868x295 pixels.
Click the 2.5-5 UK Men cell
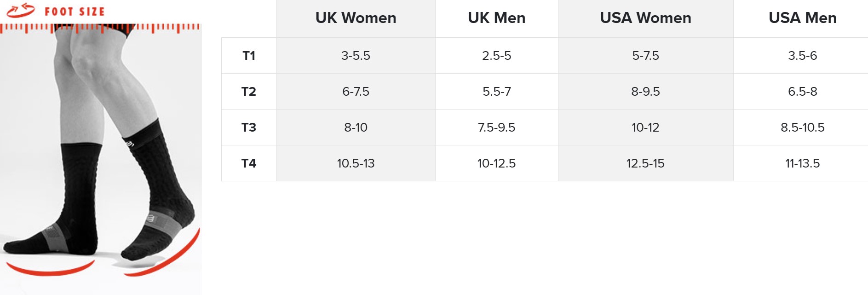click(x=497, y=56)
